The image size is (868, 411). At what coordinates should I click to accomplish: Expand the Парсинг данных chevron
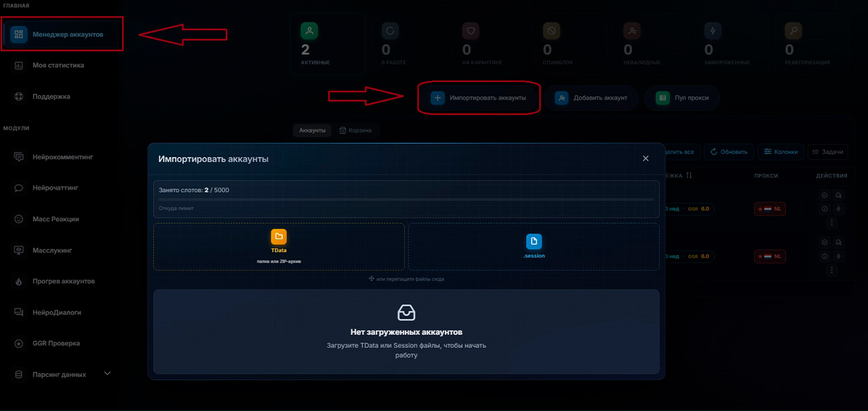pyautogui.click(x=106, y=374)
